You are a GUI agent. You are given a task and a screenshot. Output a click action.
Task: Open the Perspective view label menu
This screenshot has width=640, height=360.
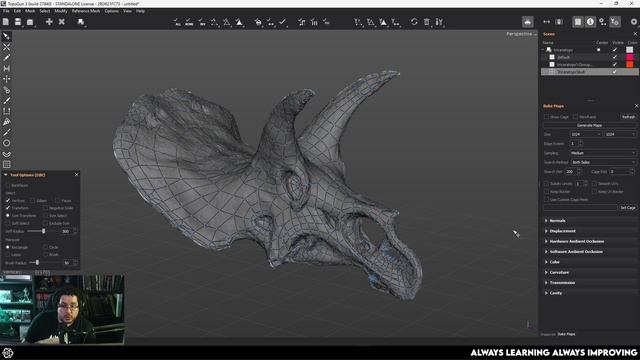point(521,34)
